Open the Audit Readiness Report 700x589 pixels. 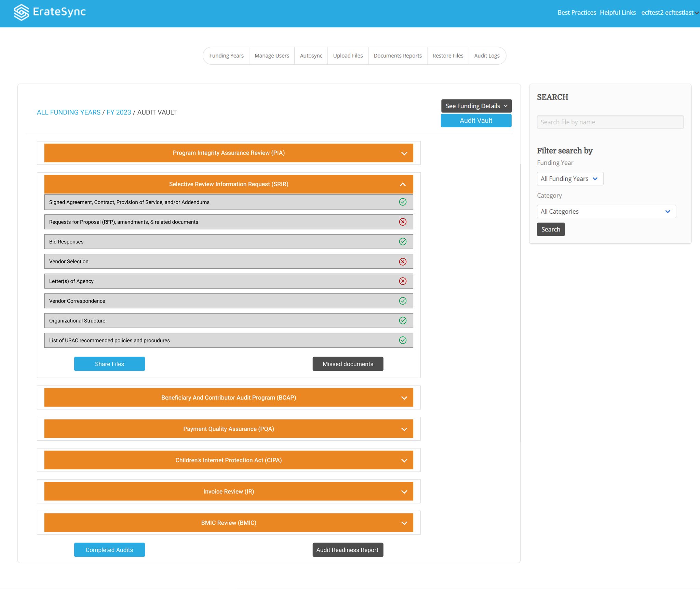pyautogui.click(x=347, y=550)
